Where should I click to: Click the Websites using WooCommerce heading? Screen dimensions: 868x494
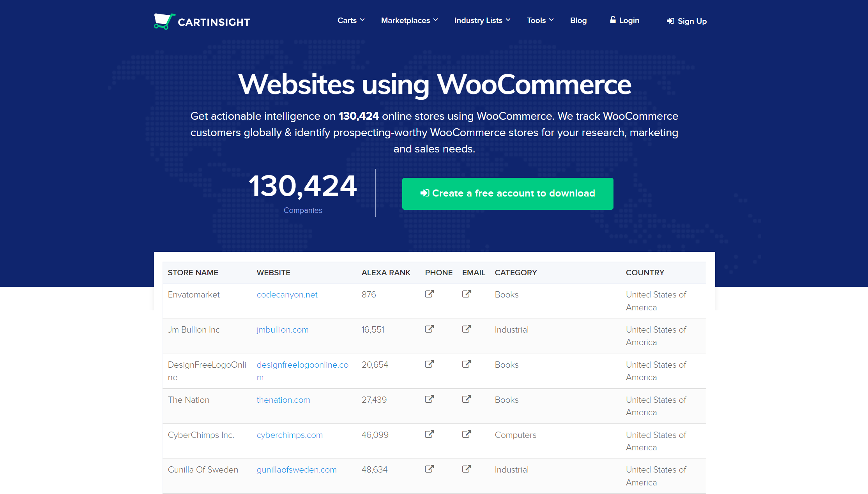click(435, 84)
